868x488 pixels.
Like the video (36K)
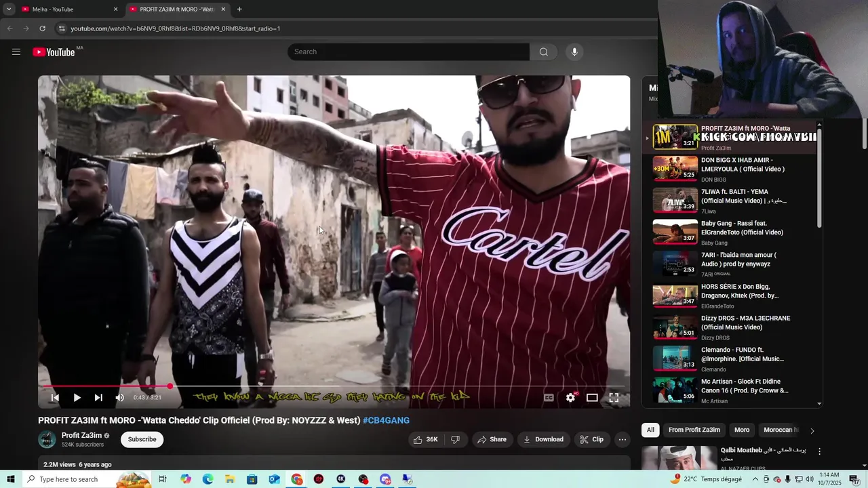pos(425,439)
